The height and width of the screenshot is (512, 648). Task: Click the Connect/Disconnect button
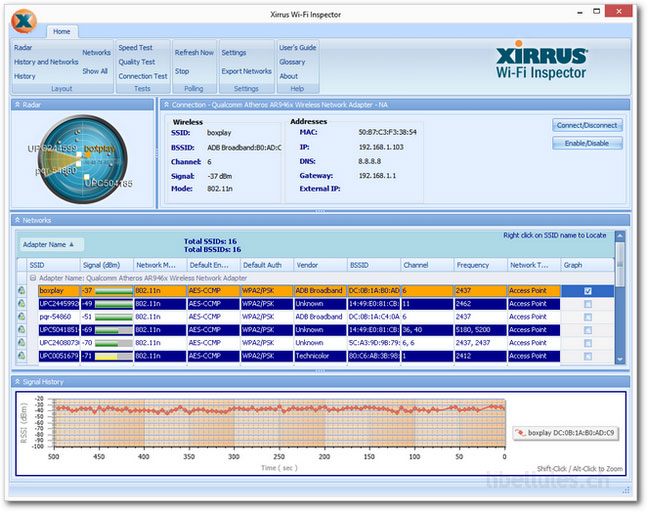coord(587,125)
